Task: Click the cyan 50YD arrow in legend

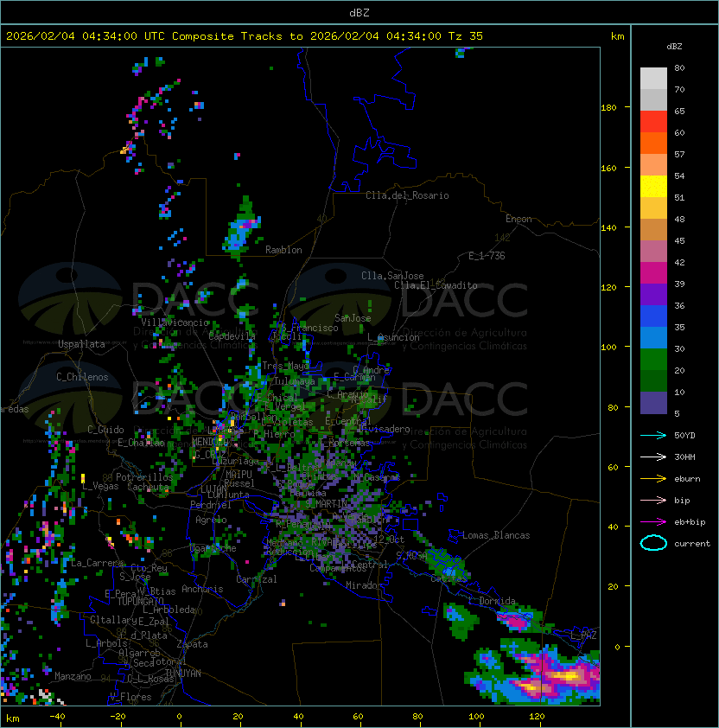Action: click(x=653, y=435)
